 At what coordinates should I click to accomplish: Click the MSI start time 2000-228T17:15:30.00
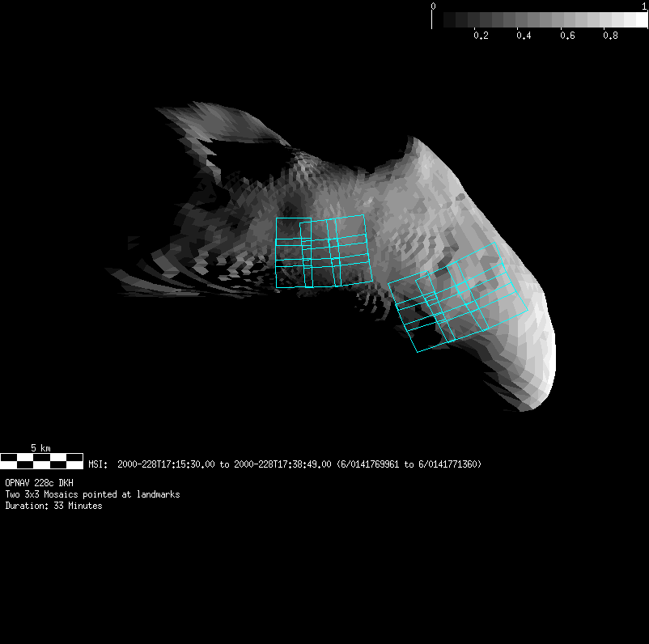(x=166, y=464)
